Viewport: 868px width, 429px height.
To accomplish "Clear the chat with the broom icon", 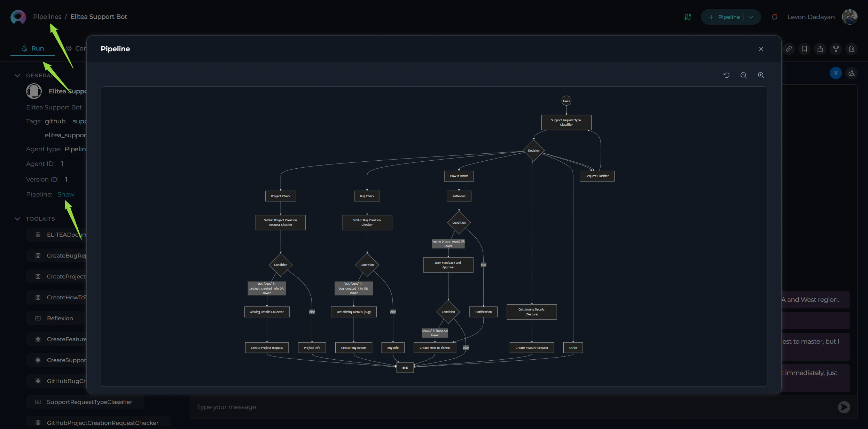I will pos(852,73).
